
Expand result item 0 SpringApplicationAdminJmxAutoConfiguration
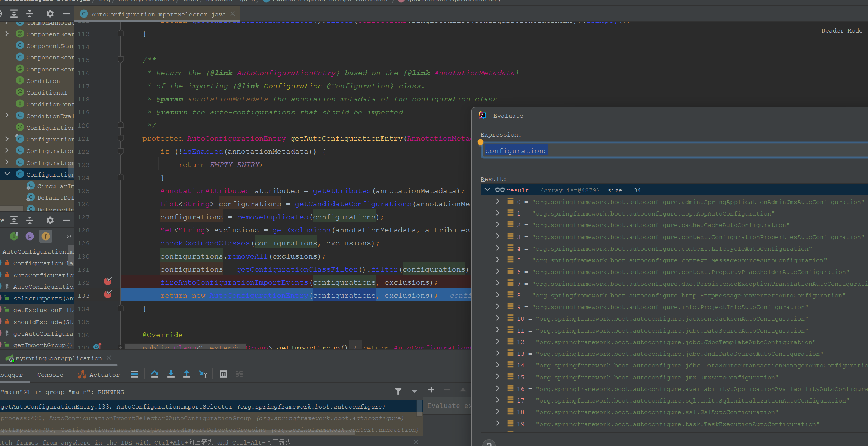coord(498,202)
